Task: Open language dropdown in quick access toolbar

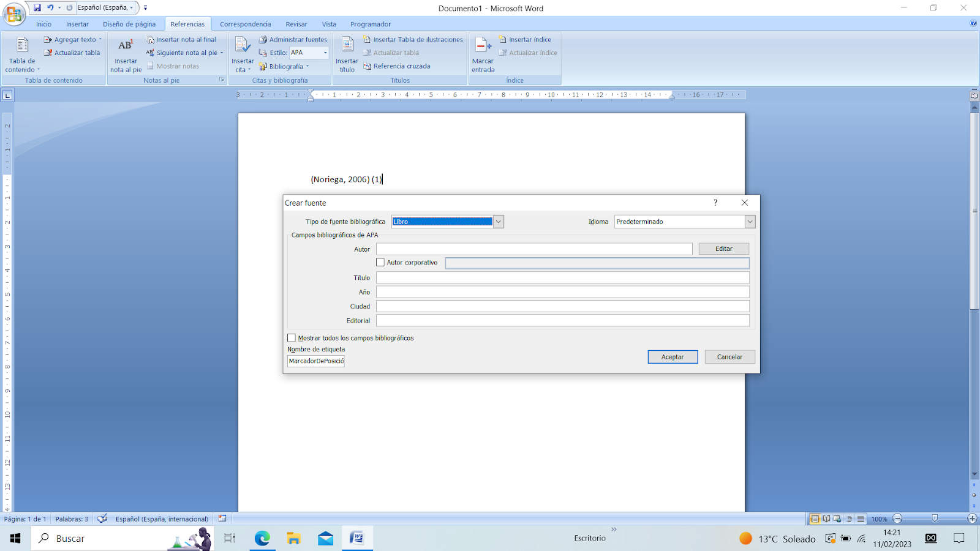Action: coord(131,8)
